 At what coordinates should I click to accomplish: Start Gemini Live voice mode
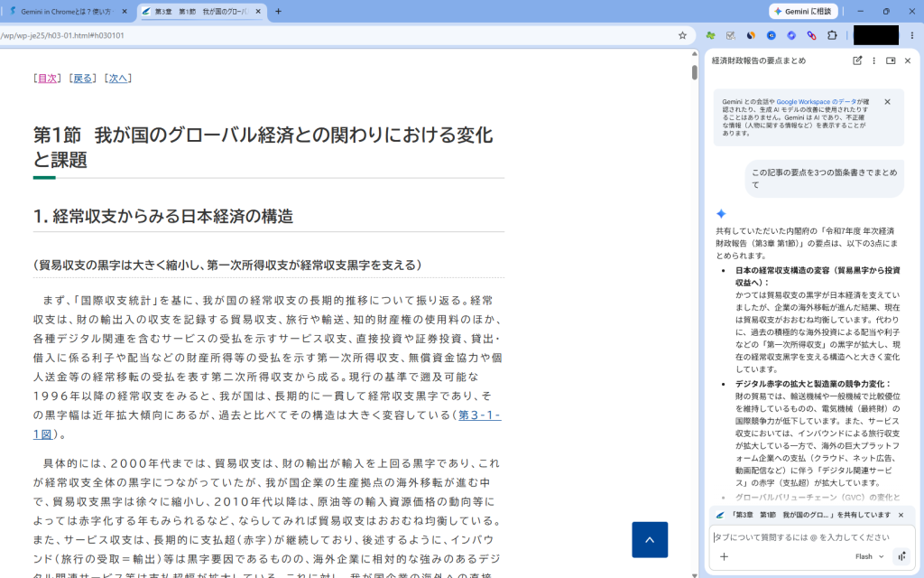pos(902,556)
